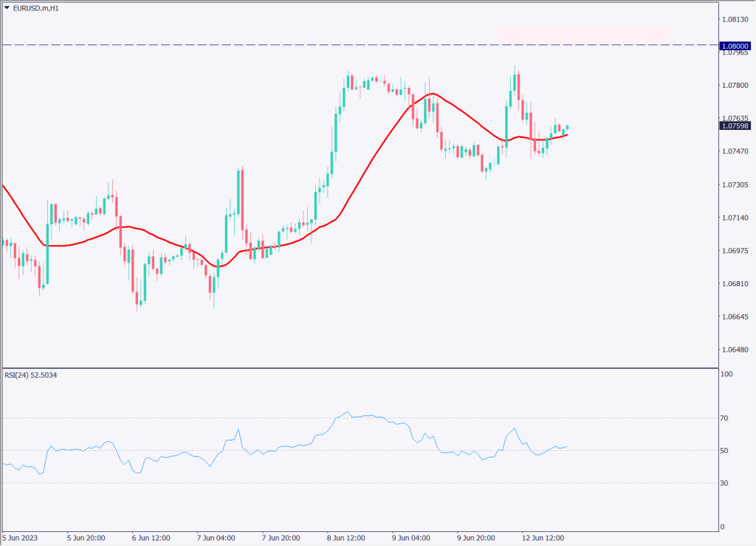Image resolution: width=756 pixels, height=546 pixels.
Task: Select the pink rectangle above 1.08000
Action: click(583, 33)
